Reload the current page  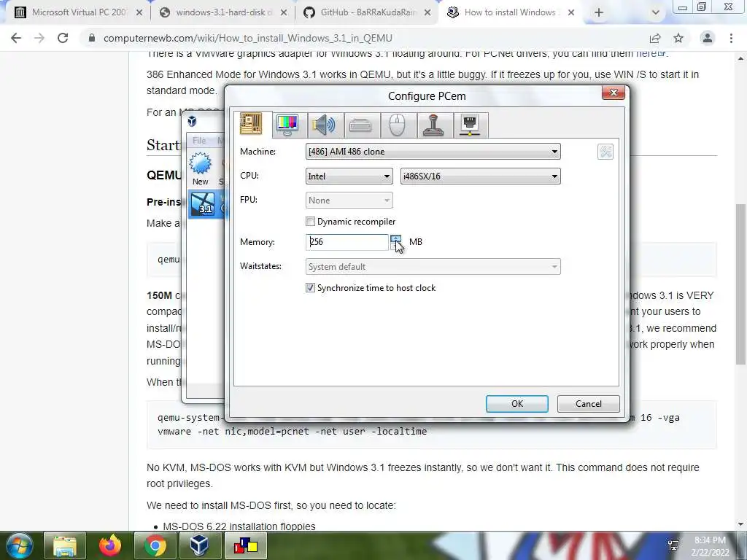click(x=63, y=38)
